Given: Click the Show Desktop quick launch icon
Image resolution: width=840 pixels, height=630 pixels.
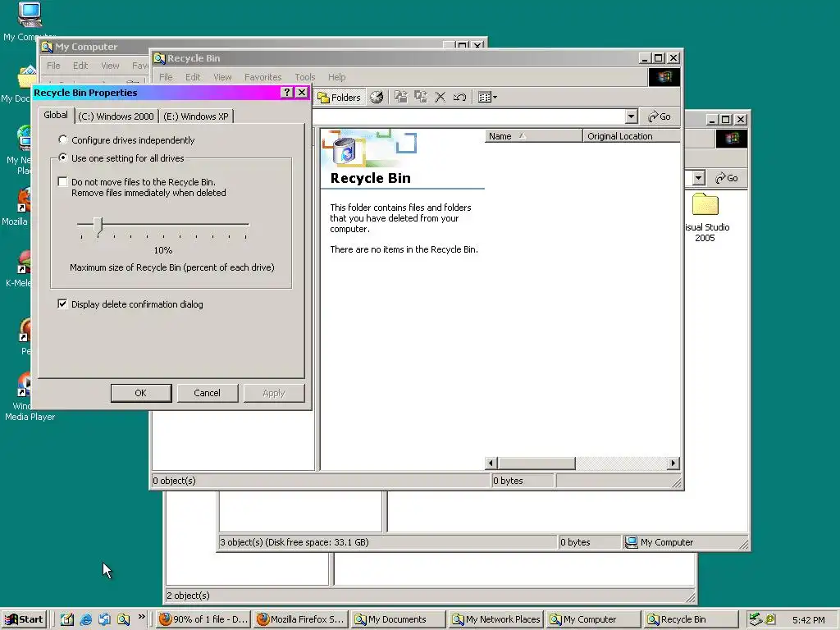Looking at the screenshot, I should click(x=66, y=619).
